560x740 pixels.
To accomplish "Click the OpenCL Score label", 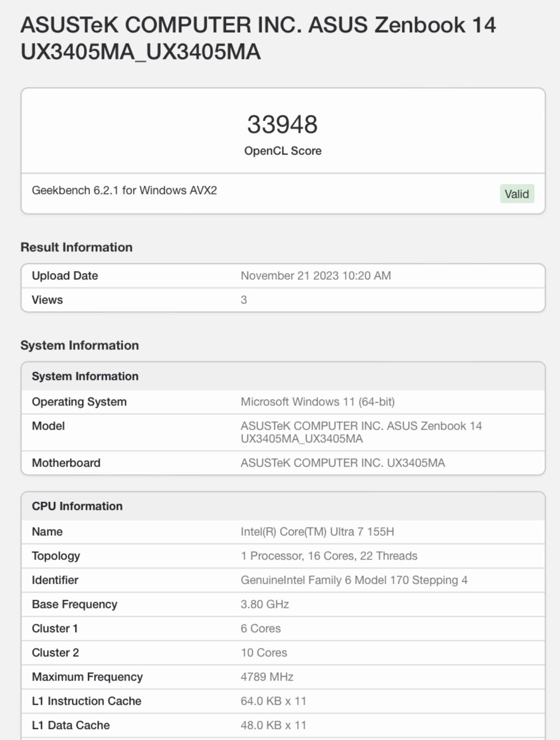I will (283, 151).
